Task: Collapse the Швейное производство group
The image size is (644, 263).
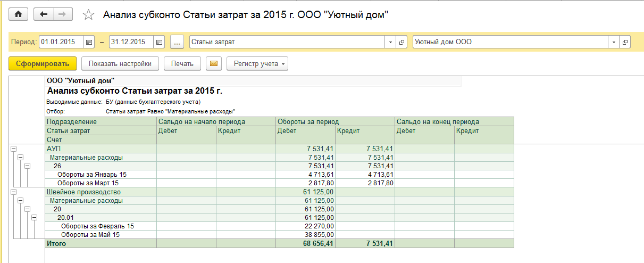Action: pyautogui.click(x=13, y=192)
